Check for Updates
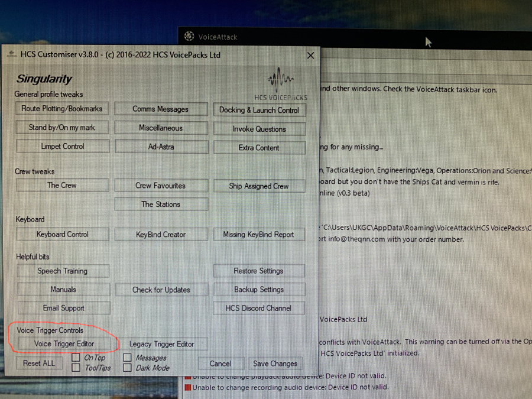The height and width of the screenshot is (399, 532). tap(161, 290)
